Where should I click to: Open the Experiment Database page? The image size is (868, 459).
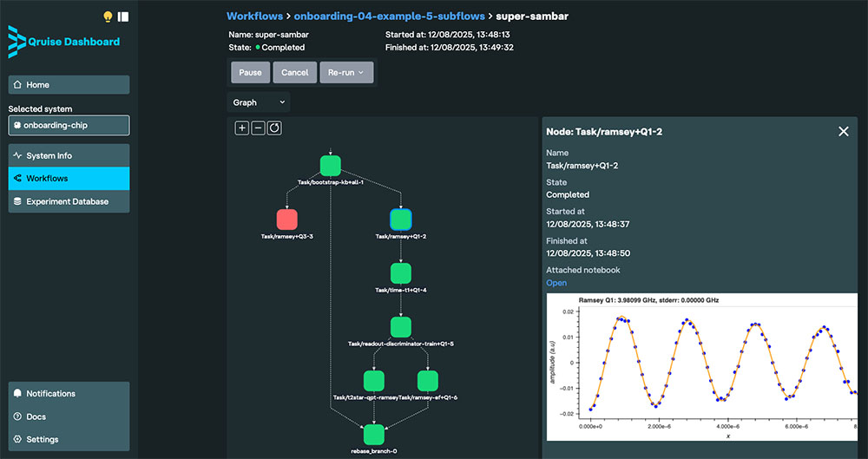pyautogui.click(x=69, y=201)
